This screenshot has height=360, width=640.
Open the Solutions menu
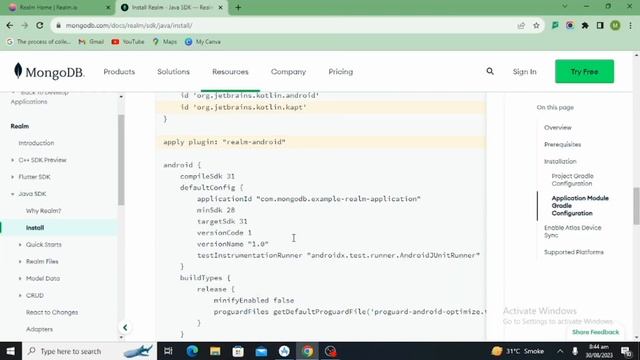pyautogui.click(x=173, y=72)
